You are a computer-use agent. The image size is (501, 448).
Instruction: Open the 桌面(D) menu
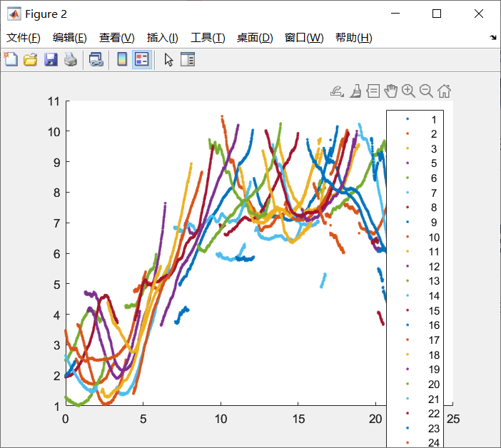click(x=255, y=38)
